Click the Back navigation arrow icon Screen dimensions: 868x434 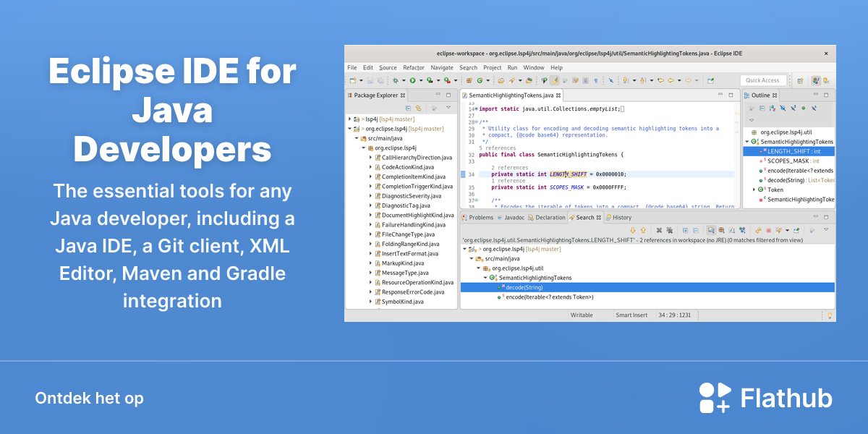[x=671, y=80]
